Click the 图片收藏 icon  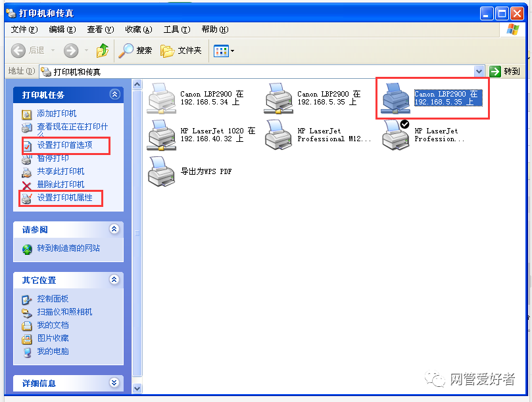click(27, 339)
